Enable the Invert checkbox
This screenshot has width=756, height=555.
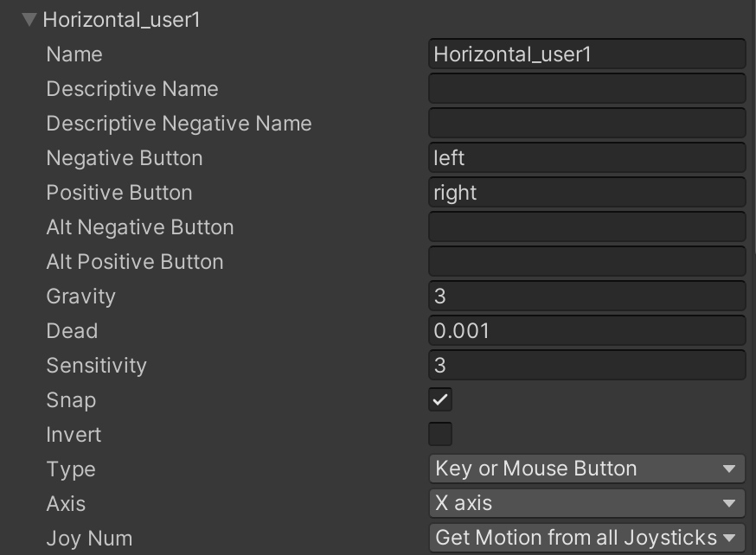point(439,434)
